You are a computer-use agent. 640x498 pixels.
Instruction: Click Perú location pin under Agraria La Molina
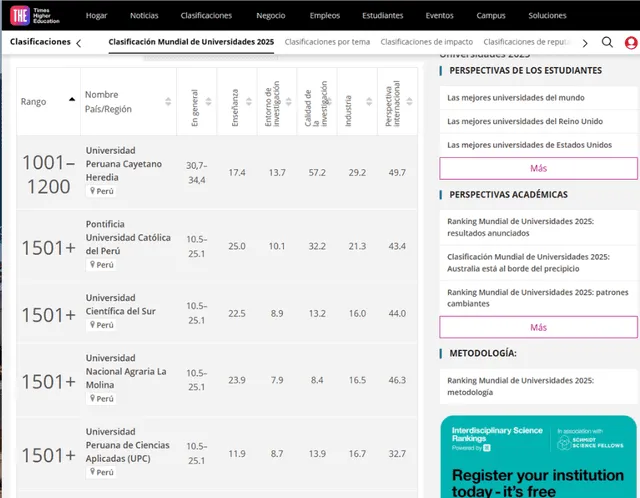tap(101, 399)
